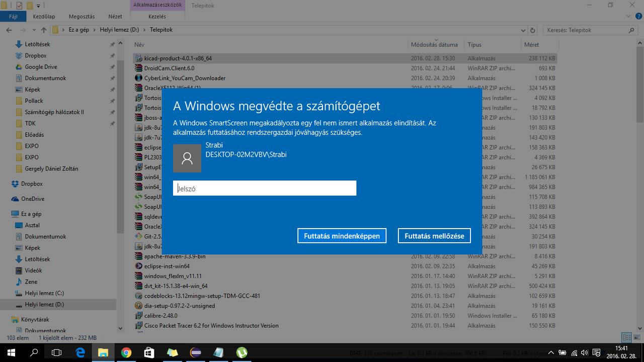
Task: Open Explorer help question mark icon
Action: point(638,17)
